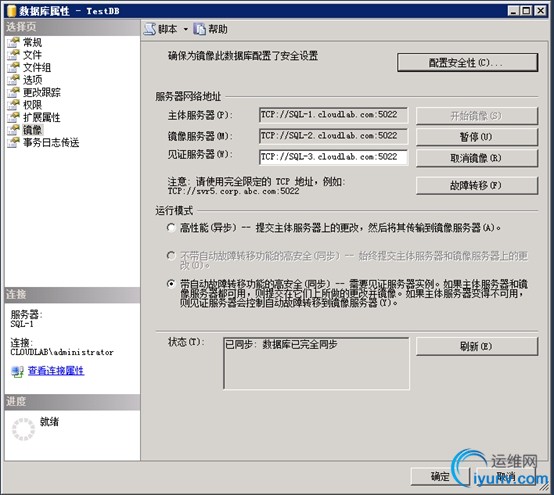Viewport: 554px width, 495px height.
Task: Click the 选项 page icon
Action: point(13,79)
